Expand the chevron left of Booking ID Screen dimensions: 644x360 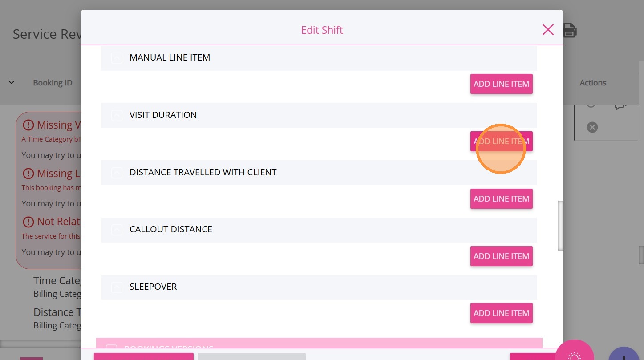[x=12, y=82]
